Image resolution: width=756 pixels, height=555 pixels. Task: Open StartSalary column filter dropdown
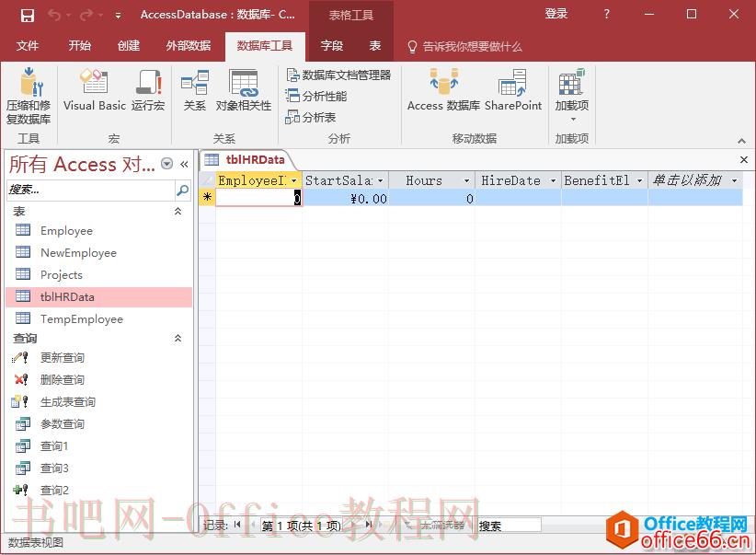pyautogui.click(x=381, y=180)
